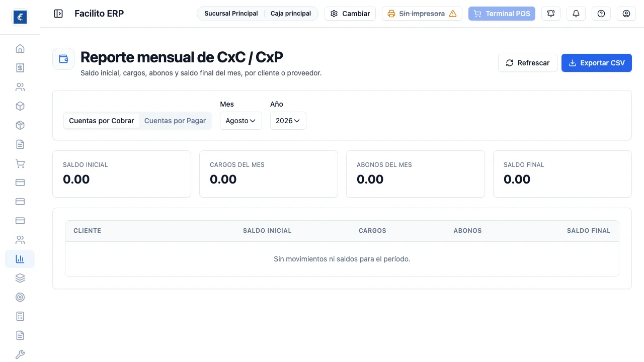Open the target bullseye icon in sidebar
The width and height of the screenshot is (644, 362).
pos(20,297)
